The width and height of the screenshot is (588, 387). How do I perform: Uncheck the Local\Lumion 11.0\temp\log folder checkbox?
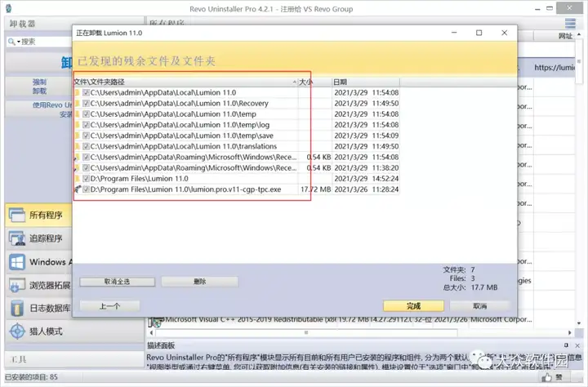(86, 125)
